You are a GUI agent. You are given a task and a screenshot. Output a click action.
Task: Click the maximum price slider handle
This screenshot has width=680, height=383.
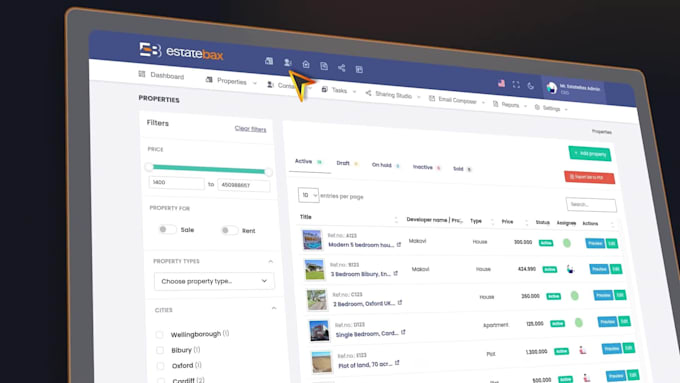point(268,172)
